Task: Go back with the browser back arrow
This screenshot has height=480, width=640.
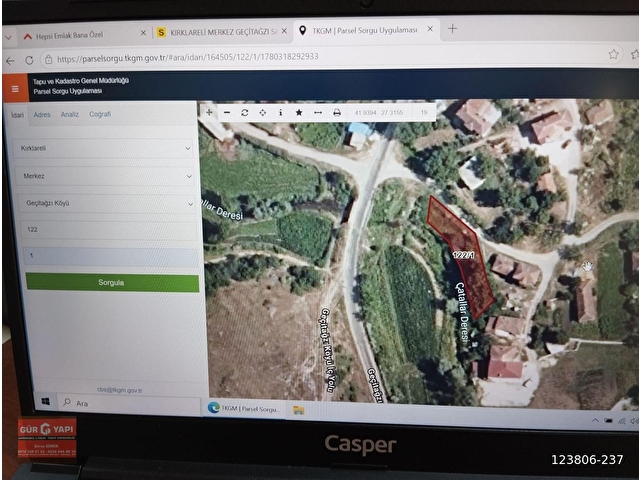Action: coord(10,61)
